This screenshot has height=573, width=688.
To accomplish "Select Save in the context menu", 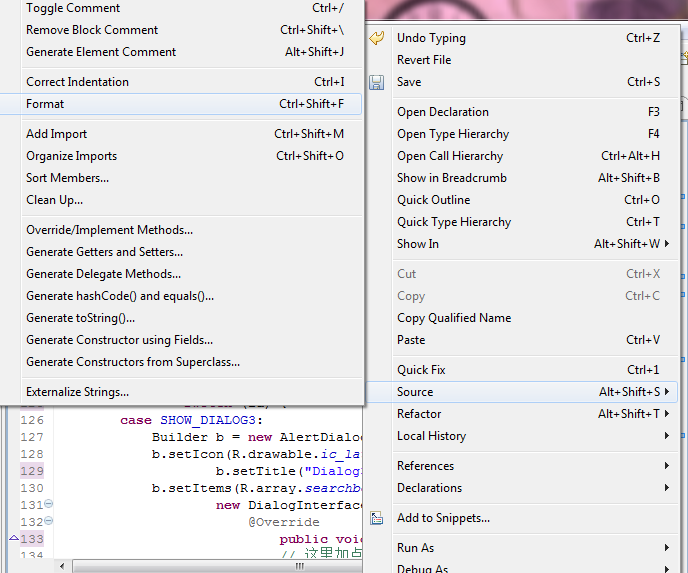I will click(522, 82).
